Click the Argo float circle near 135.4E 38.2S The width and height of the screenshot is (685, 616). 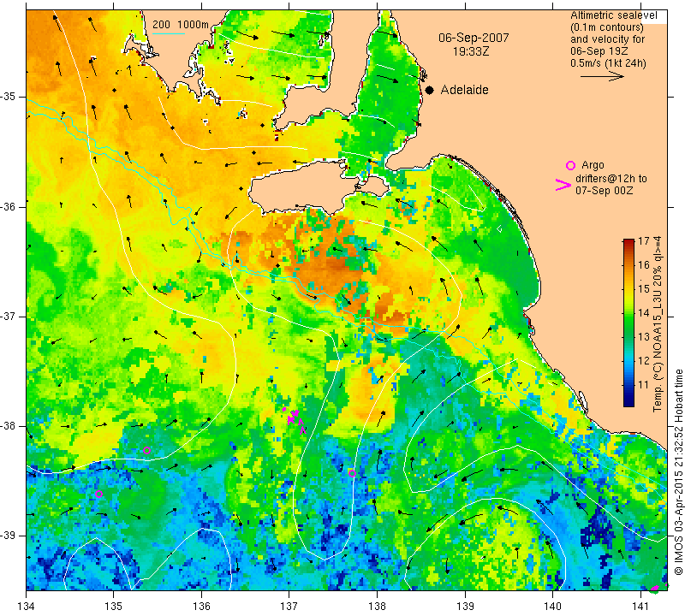(x=146, y=451)
